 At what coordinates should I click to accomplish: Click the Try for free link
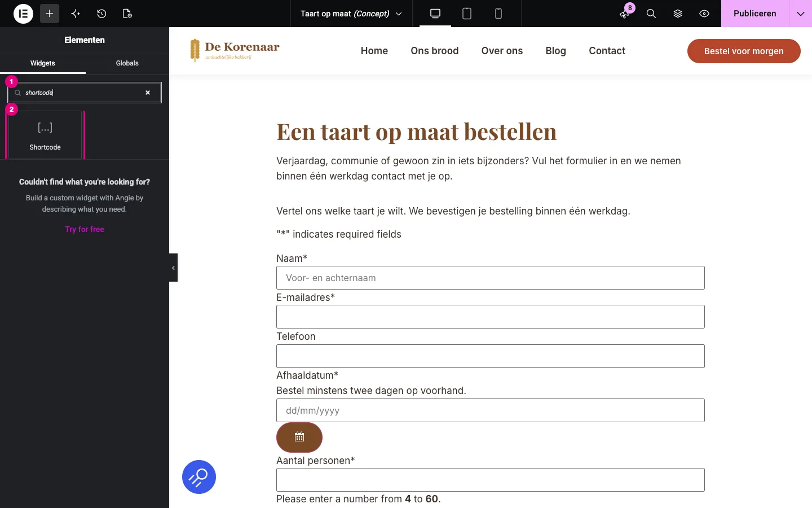point(85,229)
